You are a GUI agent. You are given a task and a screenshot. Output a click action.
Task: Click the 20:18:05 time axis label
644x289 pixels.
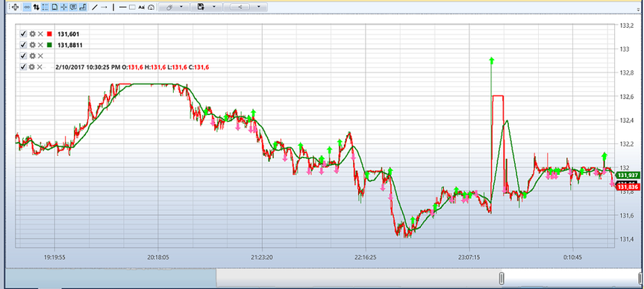[x=158, y=258]
